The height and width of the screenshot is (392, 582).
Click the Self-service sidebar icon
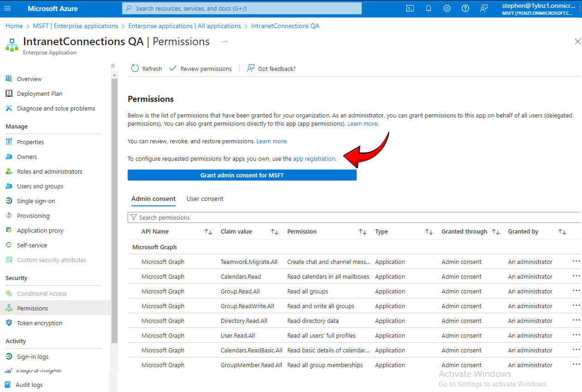pos(9,245)
